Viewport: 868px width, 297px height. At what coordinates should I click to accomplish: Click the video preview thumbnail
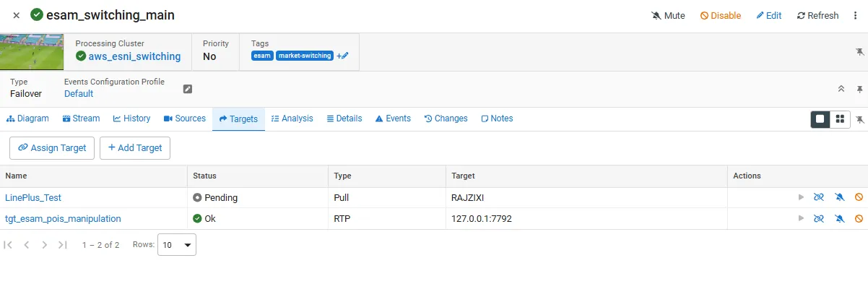32,52
